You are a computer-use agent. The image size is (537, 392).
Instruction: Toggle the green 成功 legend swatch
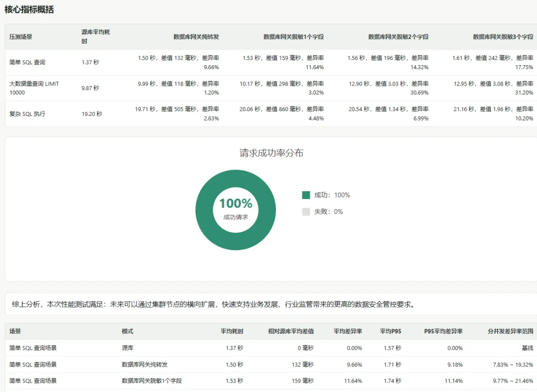[306, 195]
